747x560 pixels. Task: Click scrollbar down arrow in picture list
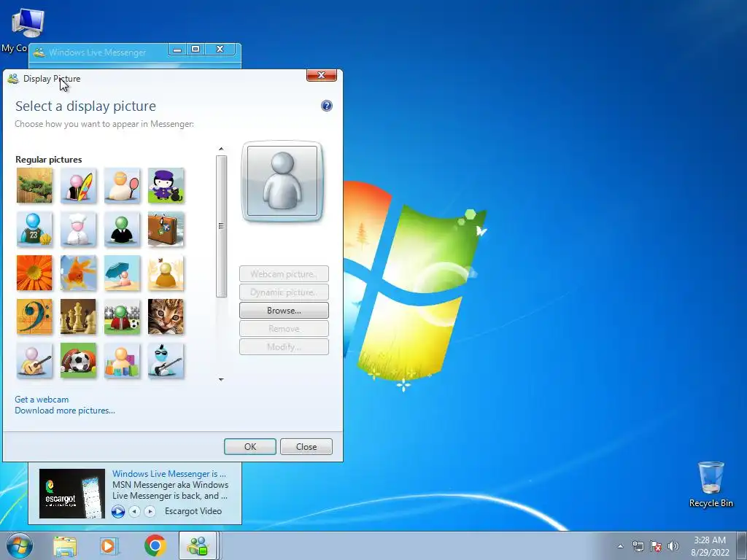tap(221, 379)
